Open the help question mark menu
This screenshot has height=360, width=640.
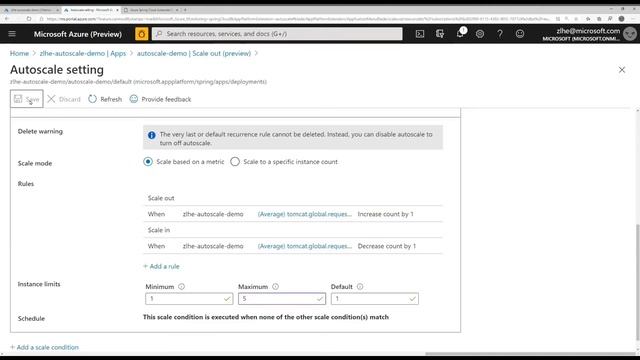click(x=500, y=34)
